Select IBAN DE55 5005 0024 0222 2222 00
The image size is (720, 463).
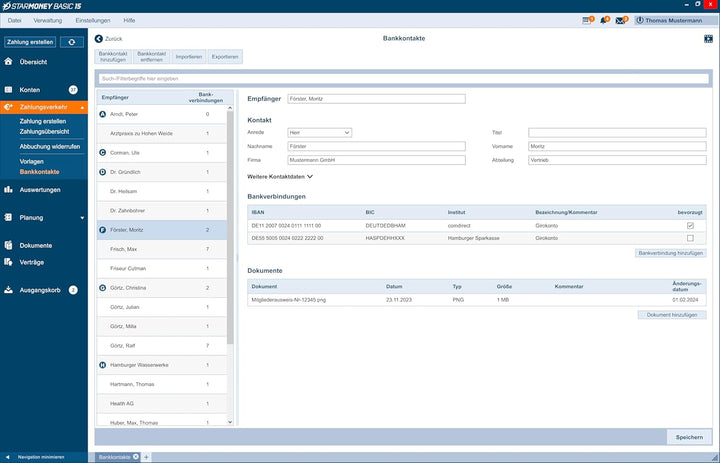pyautogui.click(x=287, y=238)
